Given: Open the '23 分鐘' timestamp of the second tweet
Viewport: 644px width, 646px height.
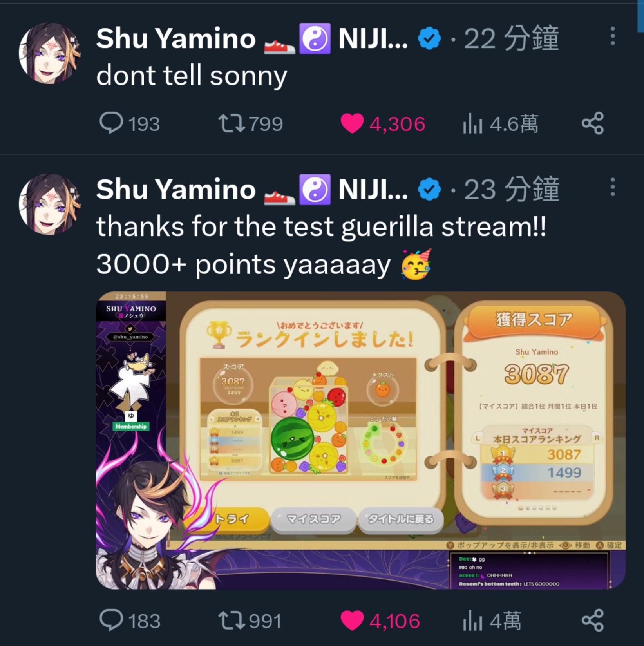Looking at the screenshot, I should tap(511, 189).
